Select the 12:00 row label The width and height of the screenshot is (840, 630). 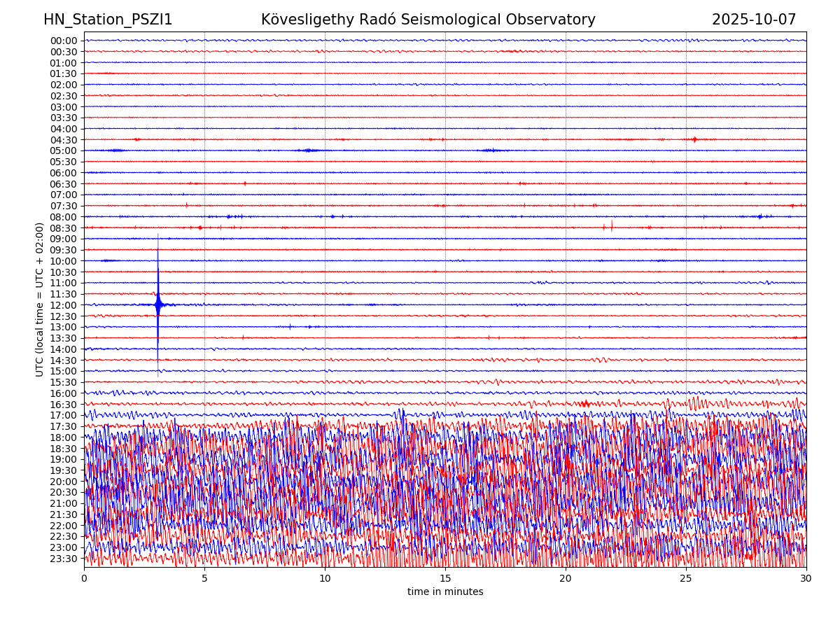64,305
